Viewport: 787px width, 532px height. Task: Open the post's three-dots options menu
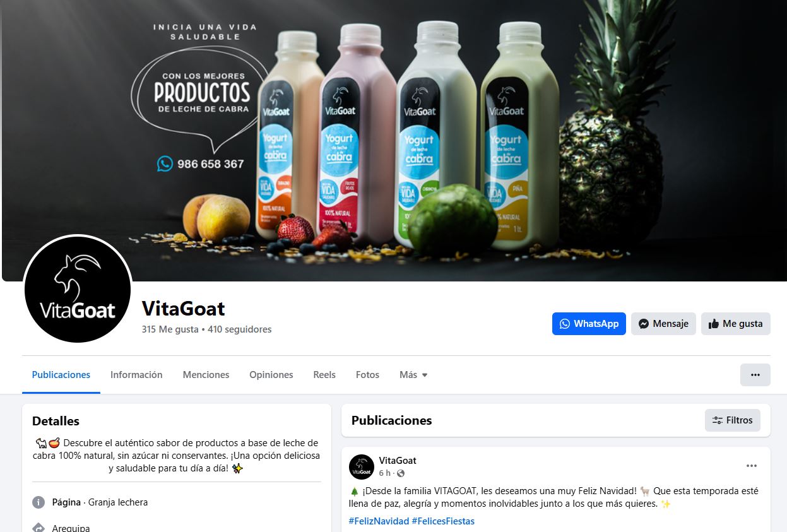(x=751, y=466)
